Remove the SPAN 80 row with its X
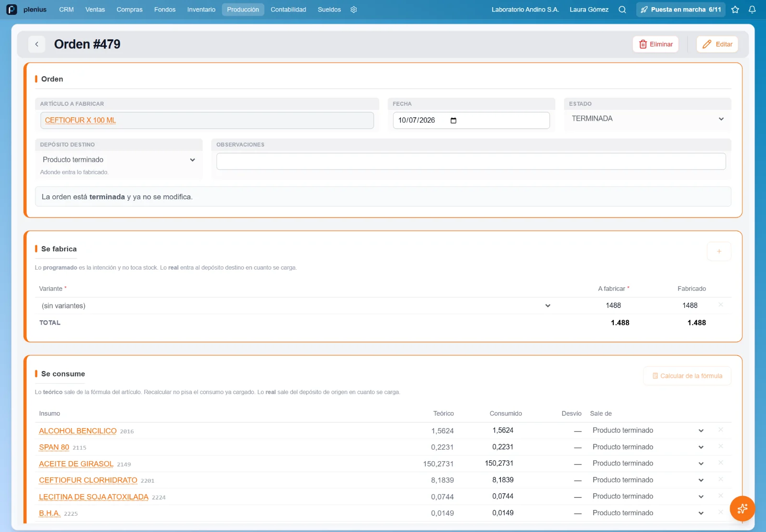766x532 pixels. (721, 447)
